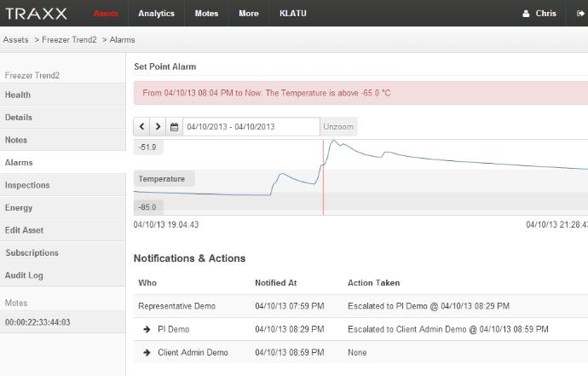Open the Analytics menu
This screenshot has width=588, height=376.
pos(156,14)
